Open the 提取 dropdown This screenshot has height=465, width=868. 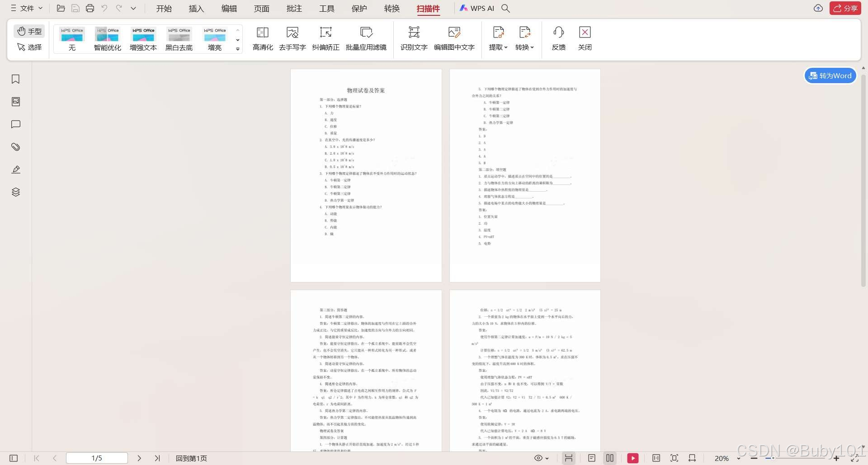(498, 38)
